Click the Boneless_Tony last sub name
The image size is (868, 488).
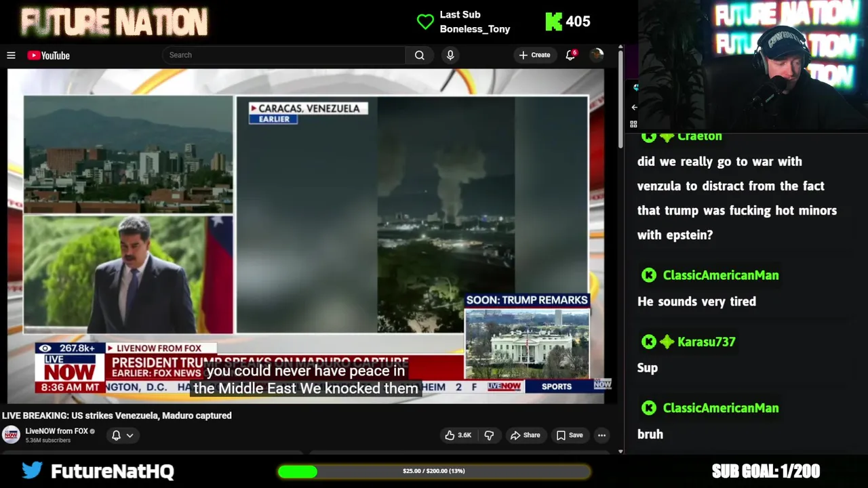pos(475,29)
